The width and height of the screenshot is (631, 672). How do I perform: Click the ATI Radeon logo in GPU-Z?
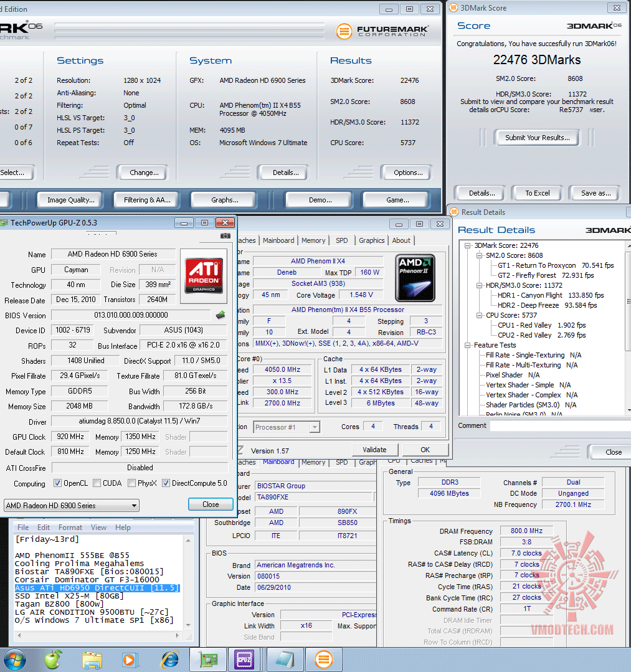click(x=204, y=275)
